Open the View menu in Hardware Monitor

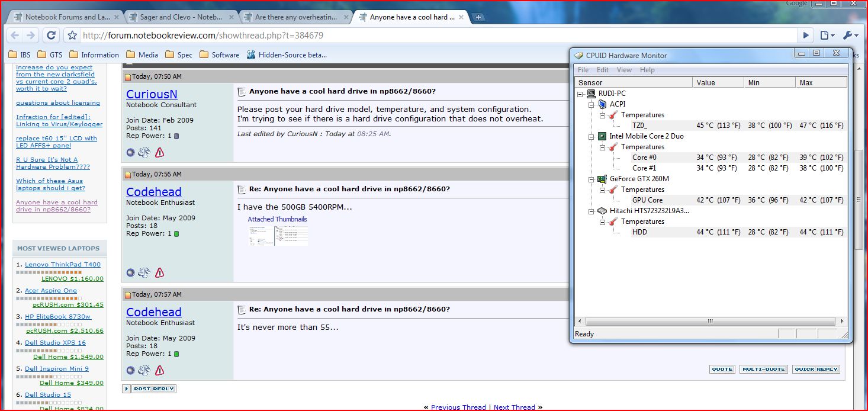(x=625, y=70)
